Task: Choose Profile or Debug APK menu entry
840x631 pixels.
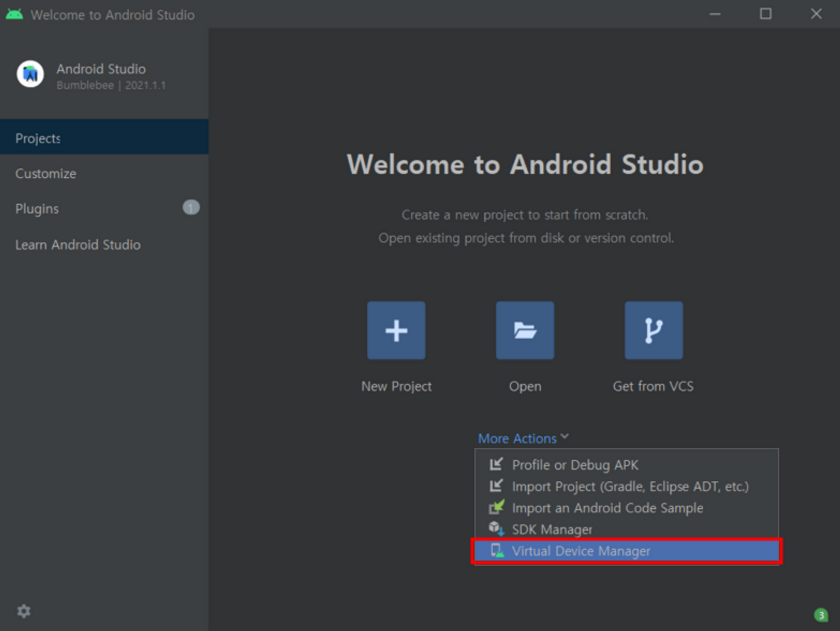Action: (627, 464)
